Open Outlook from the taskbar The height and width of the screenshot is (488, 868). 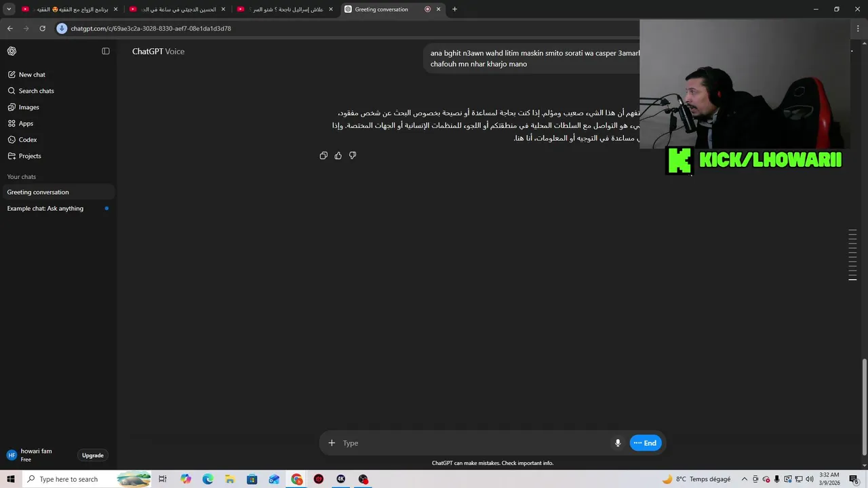coord(274,479)
